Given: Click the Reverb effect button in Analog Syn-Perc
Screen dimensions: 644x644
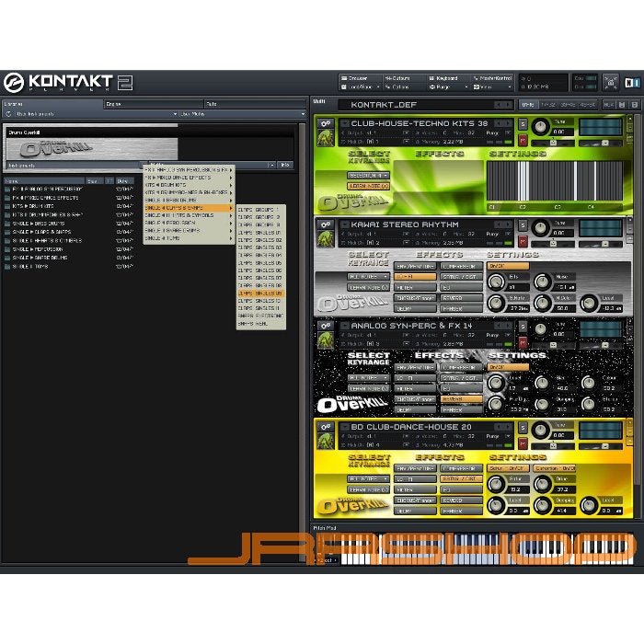Looking at the screenshot, I should coord(461,398).
